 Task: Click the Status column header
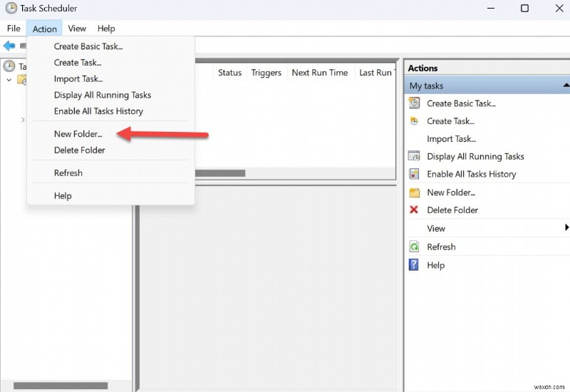(x=229, y=73)
